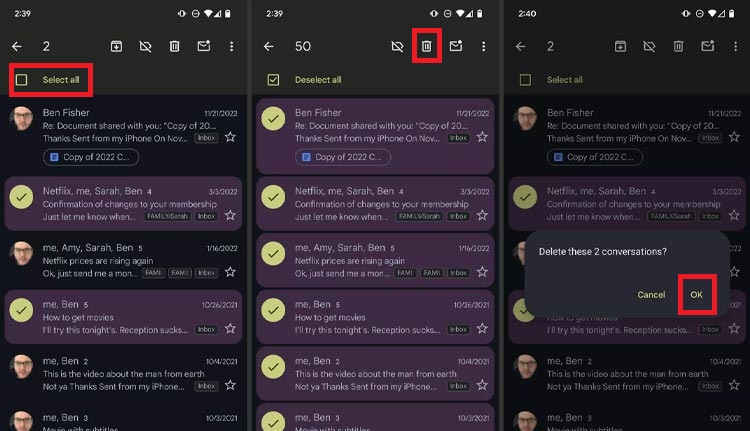Tap the back arrow in the right screenshot
This screenshot has width=750, height=431.
[x=521, y=46]
